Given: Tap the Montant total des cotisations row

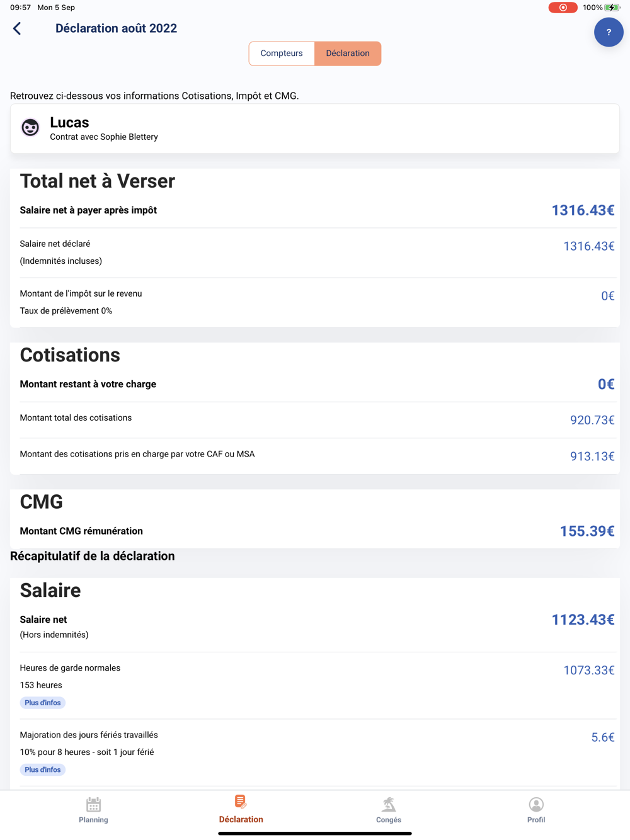Looking at the screenshot, I should (x=315, y=419).
